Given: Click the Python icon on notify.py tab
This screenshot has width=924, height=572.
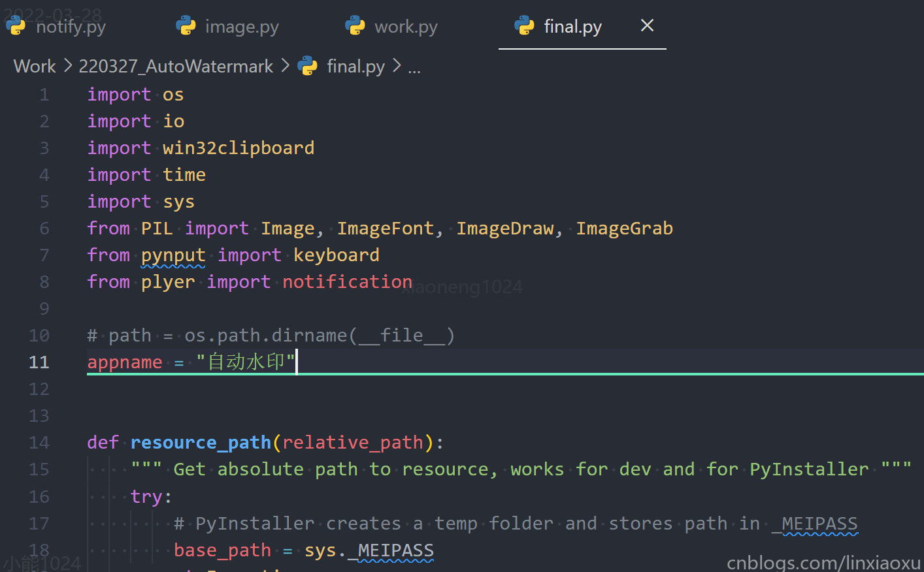Looking at the screenshot, I should [x=16, y=25].
